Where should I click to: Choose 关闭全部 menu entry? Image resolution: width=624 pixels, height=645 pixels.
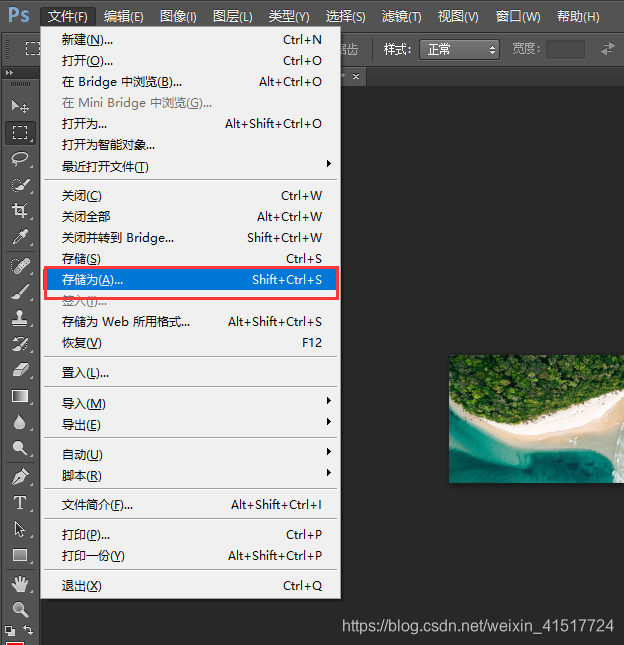pos(191,216)
